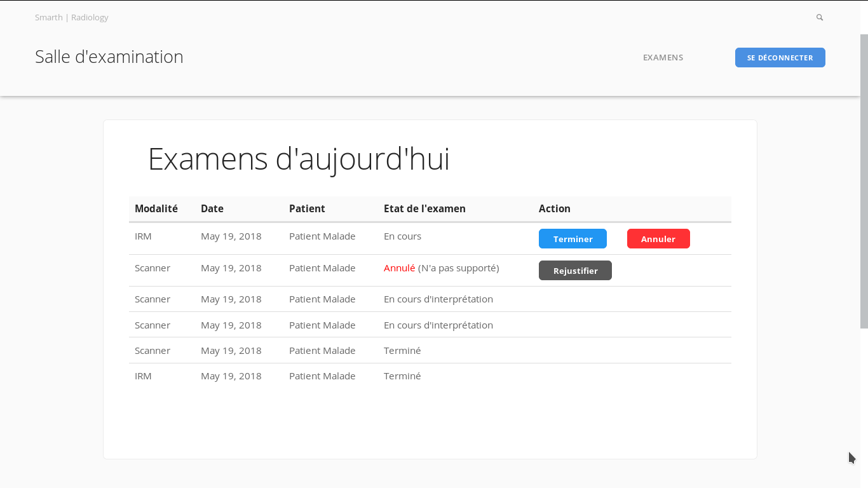
Task: Select the Salle d'examination page title
Action: tap(109, 57)
